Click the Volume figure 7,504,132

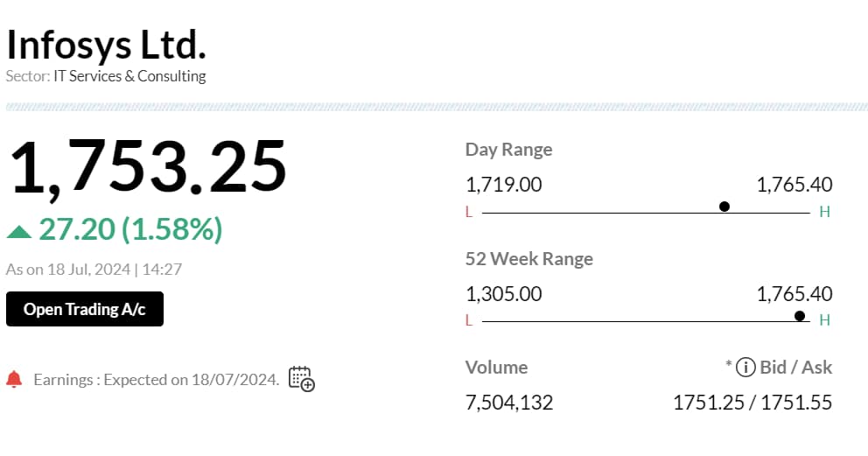click(x=509, y=403)
